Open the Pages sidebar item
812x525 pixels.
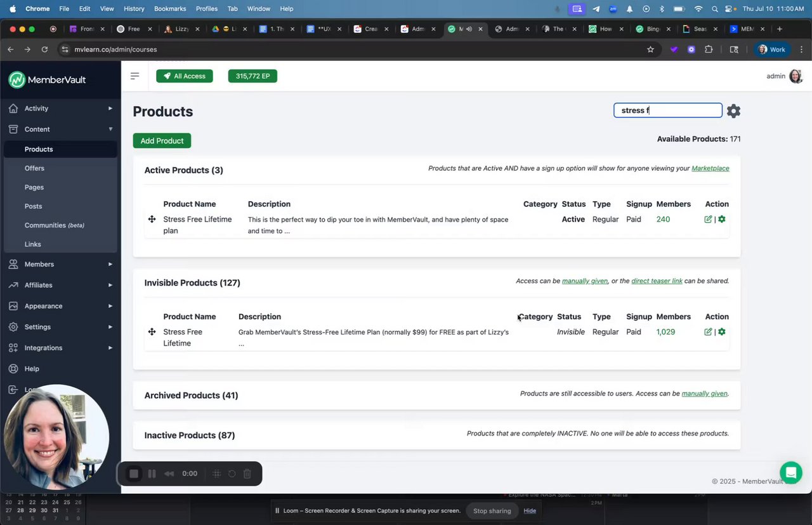coord(34,187)
